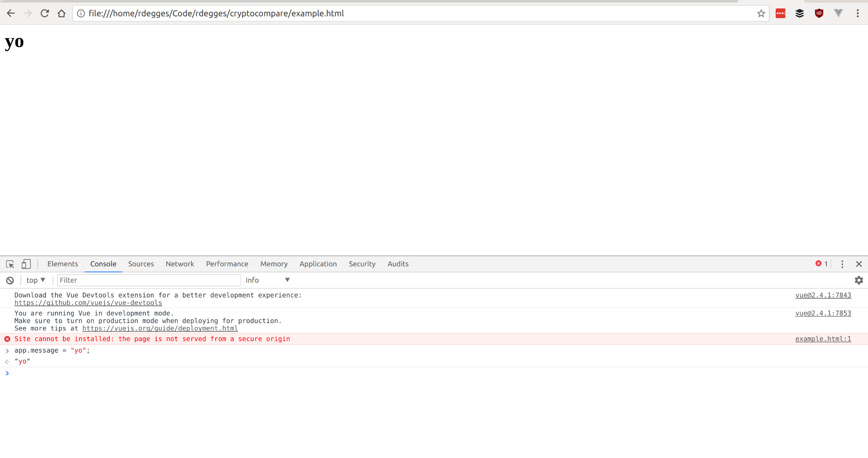Open console settings gear
The image size is (868, 458).
[858, 281]
